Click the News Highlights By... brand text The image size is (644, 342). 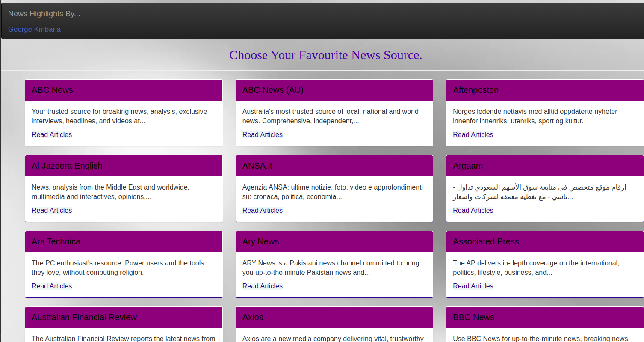(44, 14)
